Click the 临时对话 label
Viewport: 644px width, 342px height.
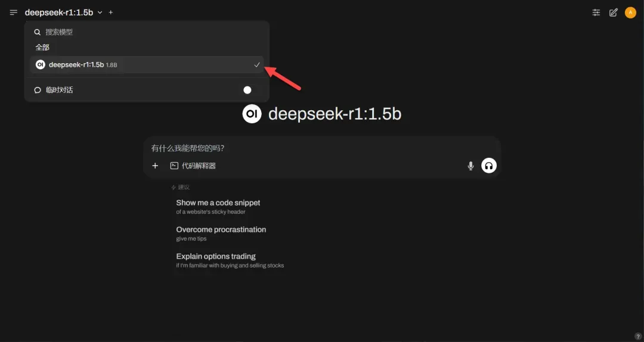60,90
